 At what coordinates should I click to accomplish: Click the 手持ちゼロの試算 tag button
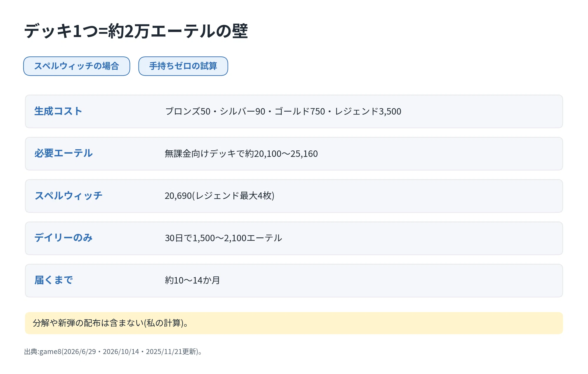click(x=183, y=66)
